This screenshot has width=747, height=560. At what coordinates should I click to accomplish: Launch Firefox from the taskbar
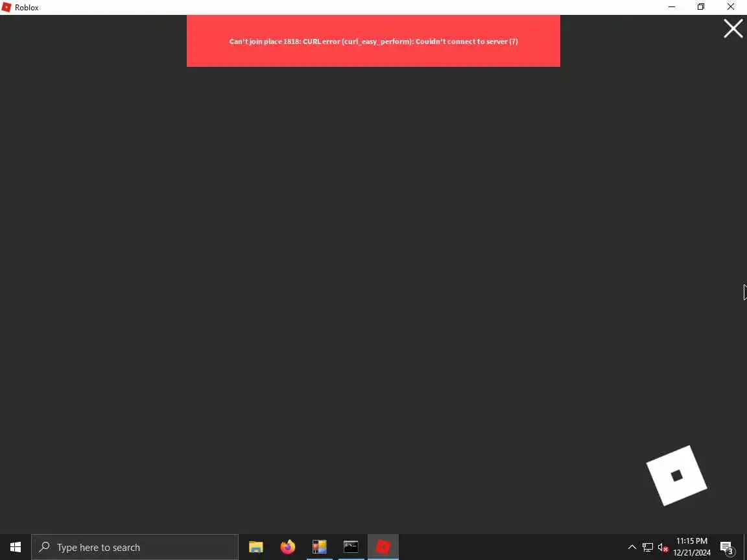coord(288,547)
